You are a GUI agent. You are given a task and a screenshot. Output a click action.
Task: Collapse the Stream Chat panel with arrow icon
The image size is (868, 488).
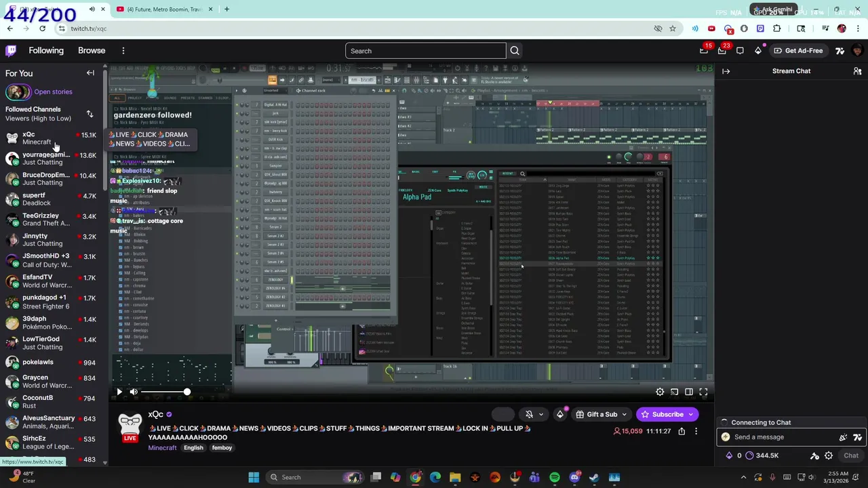(x=726, y=71)
